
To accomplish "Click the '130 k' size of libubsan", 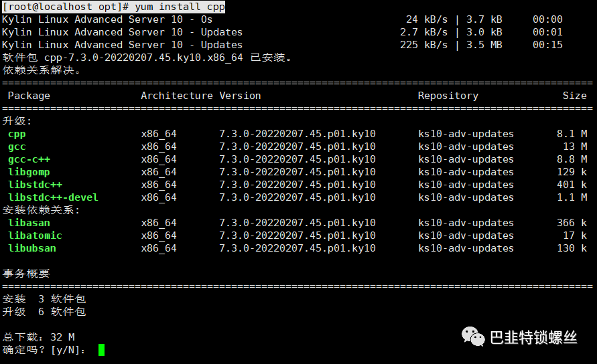I will 572,248.
